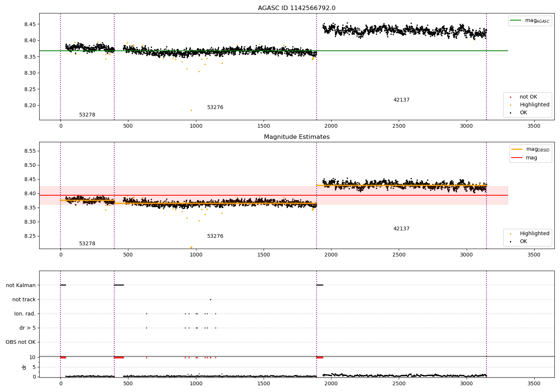Select 'not OK' legend entry in top plot
Image resolution: width=560 pixels, height=392 pixels.
pos(528,97)
